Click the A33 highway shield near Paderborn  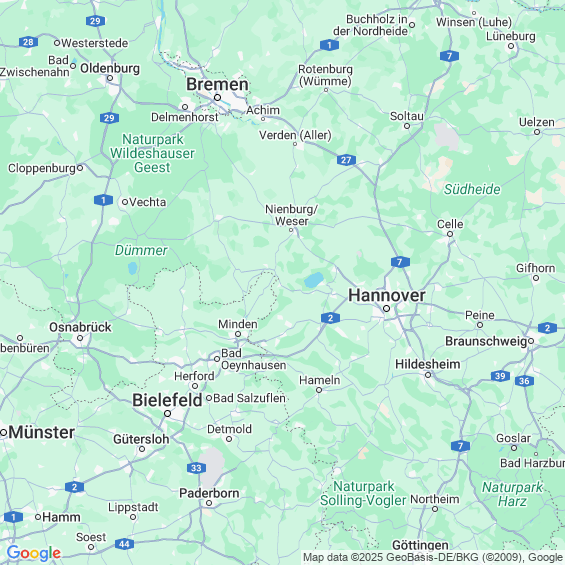[x=196, y=468]
